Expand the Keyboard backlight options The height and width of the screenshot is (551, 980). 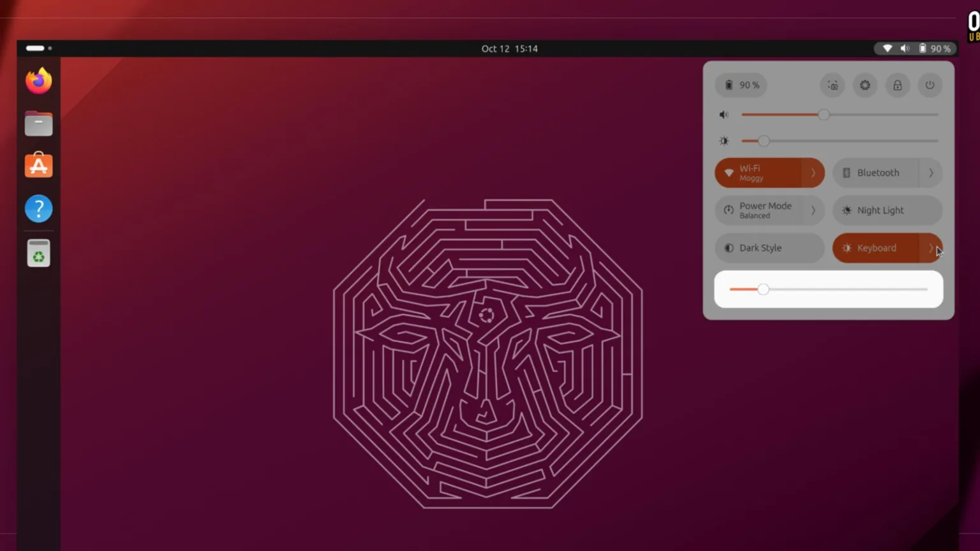(x=931, y=248)
